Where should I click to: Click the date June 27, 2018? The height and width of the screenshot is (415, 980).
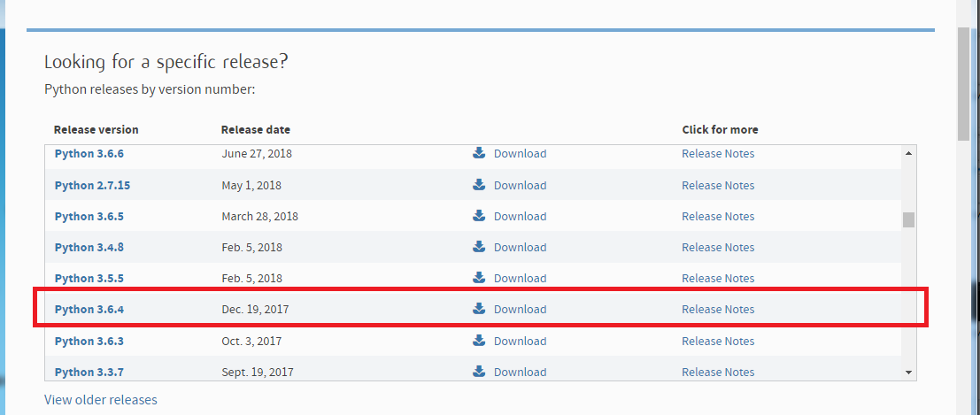(x=257, y=153)
